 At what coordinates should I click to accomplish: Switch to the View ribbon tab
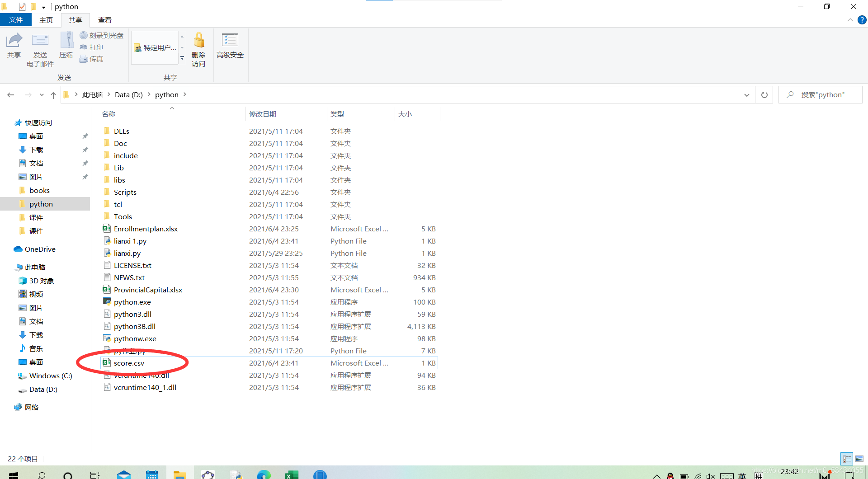point(105,20)
